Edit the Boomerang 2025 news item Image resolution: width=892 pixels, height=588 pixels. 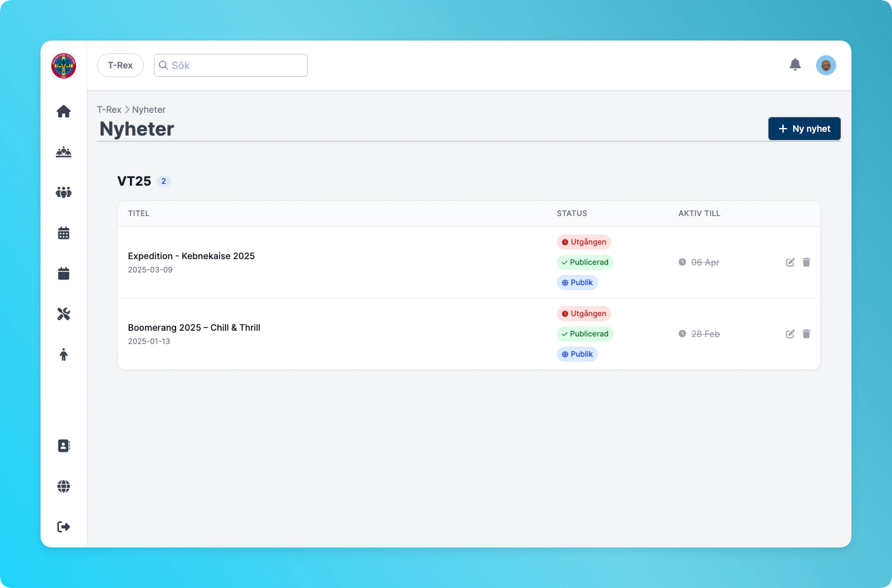pyautogui.click(x=790, y=334)
